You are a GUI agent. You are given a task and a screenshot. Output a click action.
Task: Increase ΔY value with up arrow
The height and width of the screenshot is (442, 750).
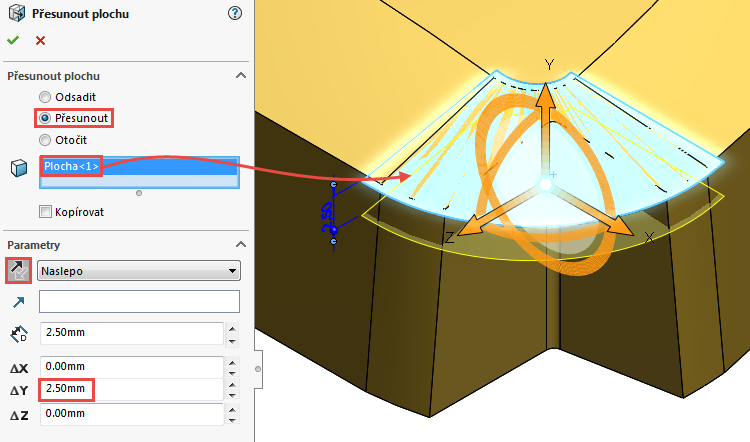(x=232, y=384)
